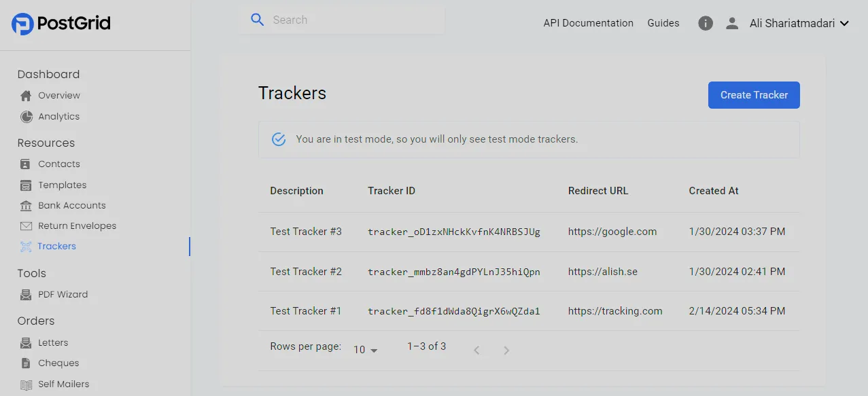Click the Contacts icon under Resources
The height and width of the screenshot is (396, 868).
[24, 164]
